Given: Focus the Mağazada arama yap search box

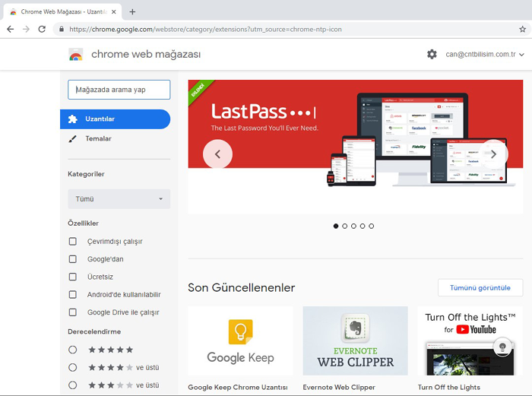Looking at the screenshot, I should pyautogui.click(x=119, y=90).
